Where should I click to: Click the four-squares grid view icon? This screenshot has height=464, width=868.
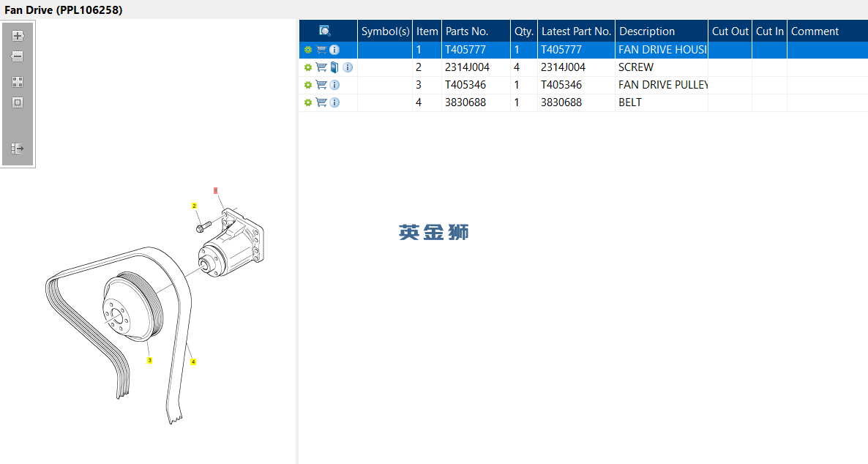[x=18, y=82]
